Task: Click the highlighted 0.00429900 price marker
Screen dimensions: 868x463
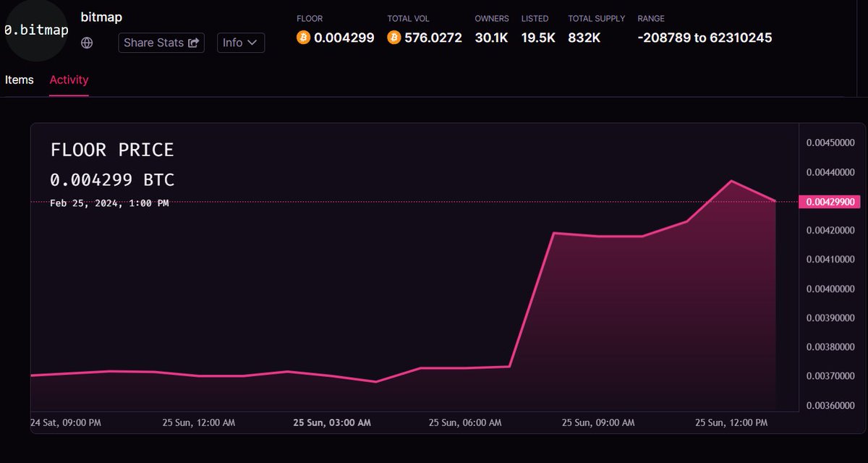Action: click(x=830, y=202)
